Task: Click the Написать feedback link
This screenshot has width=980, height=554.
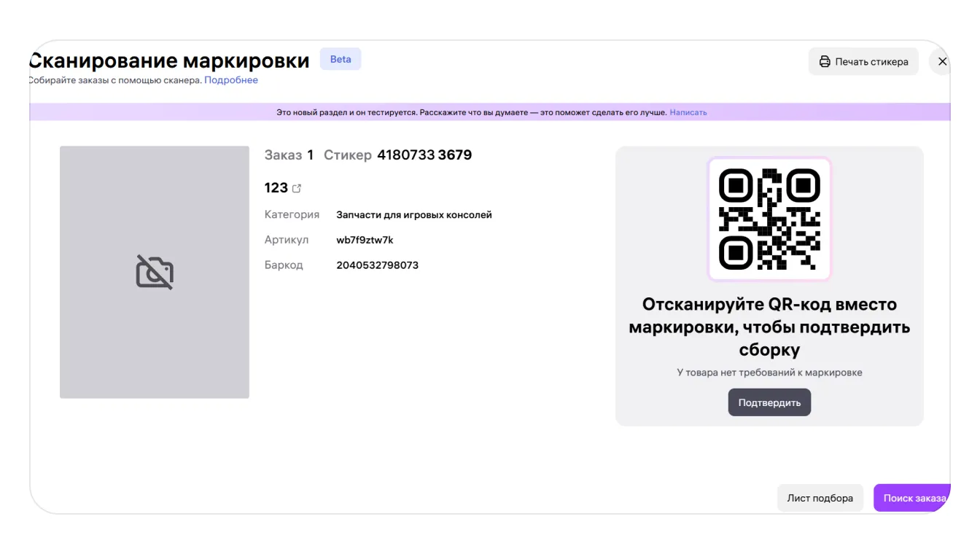Action: (x=688, y=112)
